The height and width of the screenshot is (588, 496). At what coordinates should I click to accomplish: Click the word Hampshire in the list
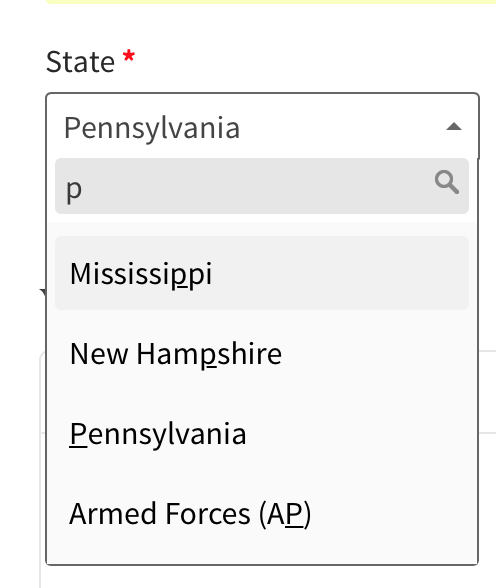click(209, 354)
